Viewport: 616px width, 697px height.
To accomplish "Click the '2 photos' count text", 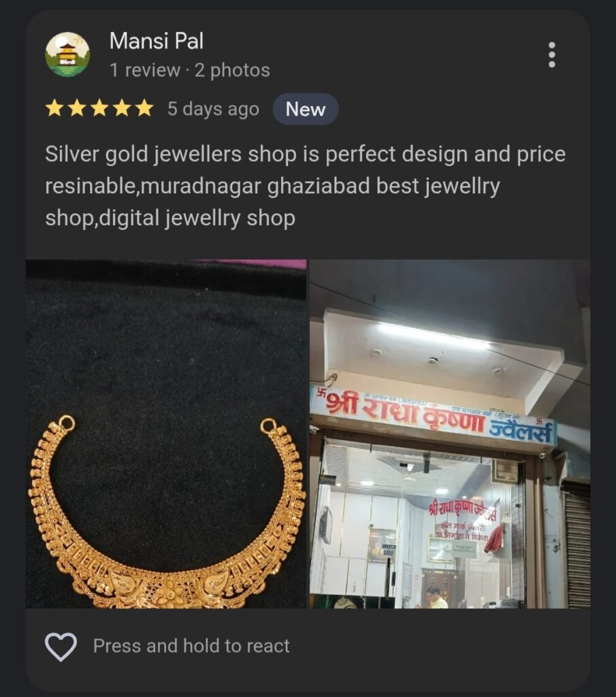I will click(x=232, y=70).
